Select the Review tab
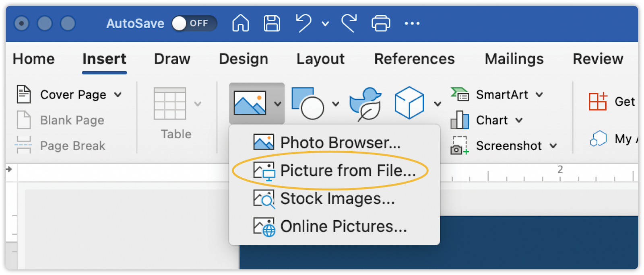Image resolution: width=644 pixels, height=275 pixels. pyautogui.click(x=598, y=59)
